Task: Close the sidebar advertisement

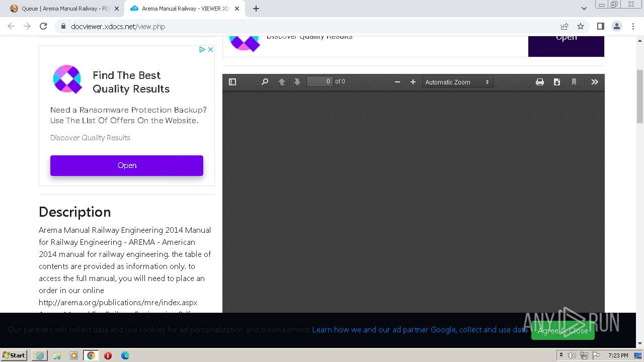Action: click(x=210, y=49)
